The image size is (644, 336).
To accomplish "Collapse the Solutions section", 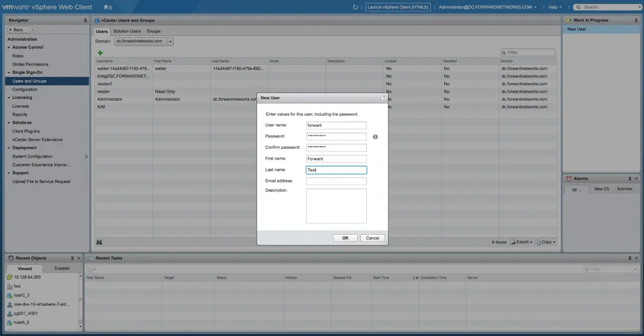I will pos(9,123).
